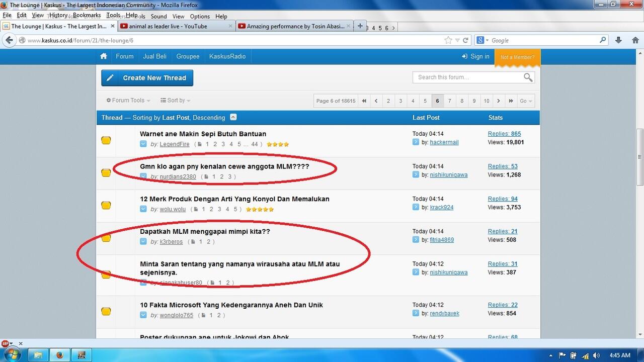Image resolution: width=644 pixels, height=362 pixels.
Task: Close the animal as leader live tab
Action: pos(230,26)
